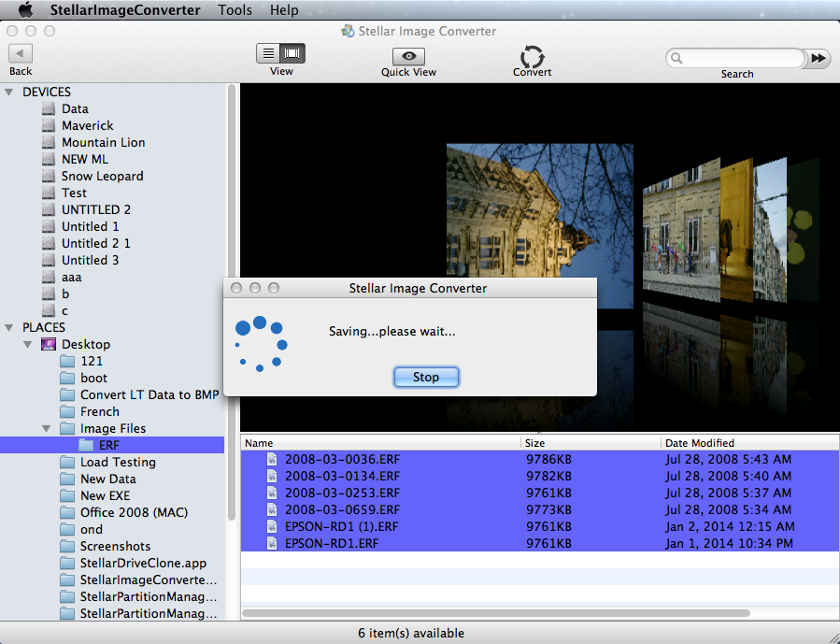This screenshot has width=840, height=644.
Task: Collapse the DEVICES section
Action: (x=9, y=93)
